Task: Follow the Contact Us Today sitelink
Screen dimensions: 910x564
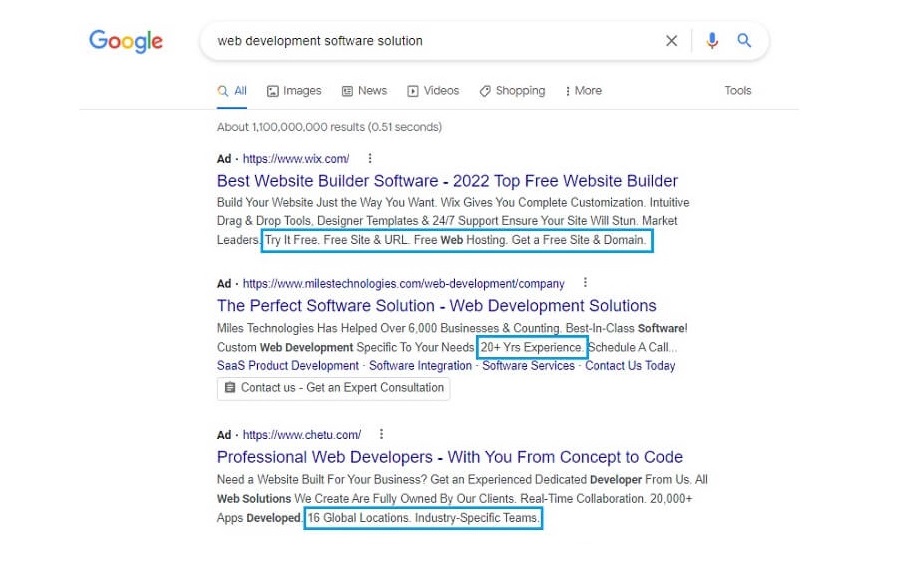Action: pyautogui.click(x=630, y=366)
